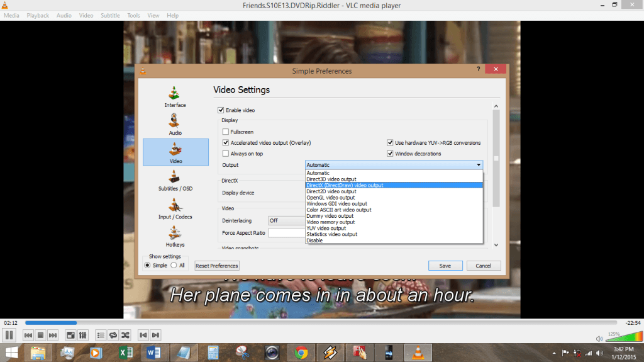Step to next chapter button
The width and height of the screenshot is (644, 362).
(x=155, y=336)
